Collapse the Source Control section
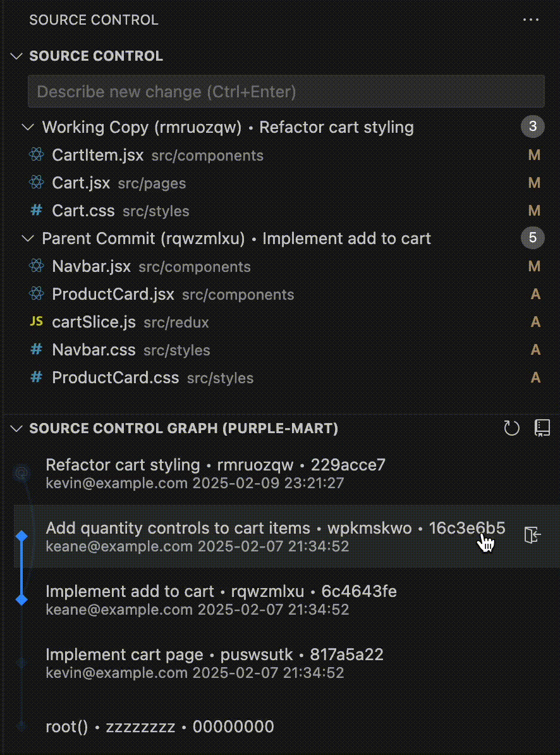 click(x=17, y=56)
